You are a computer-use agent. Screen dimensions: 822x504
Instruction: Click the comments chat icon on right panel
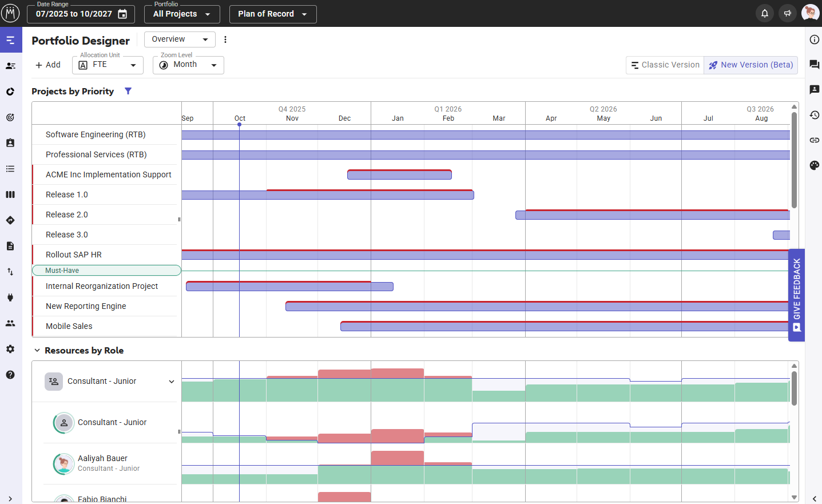tap(814, 65)
